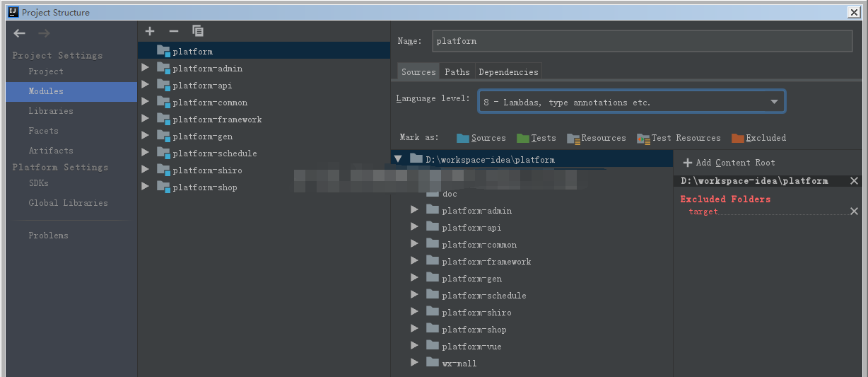Remove the target excluded folder entry
Viewport: 868px width, 377px height.
point(854,211)
